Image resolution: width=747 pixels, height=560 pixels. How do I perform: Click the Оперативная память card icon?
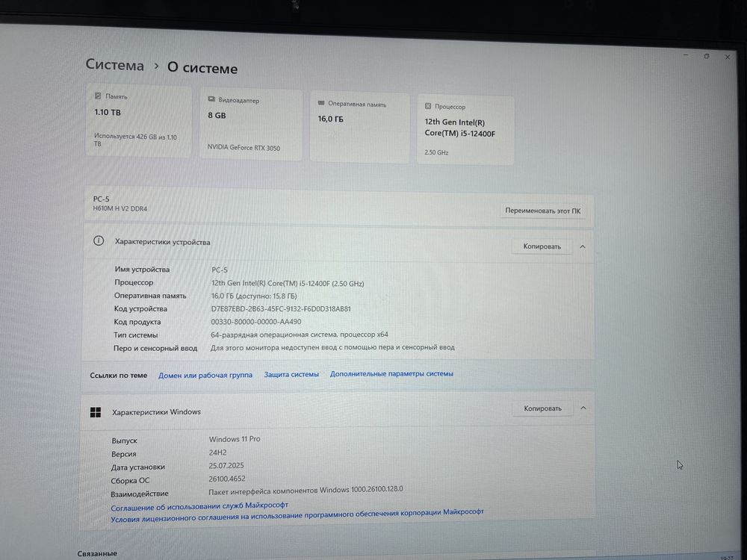321,103
